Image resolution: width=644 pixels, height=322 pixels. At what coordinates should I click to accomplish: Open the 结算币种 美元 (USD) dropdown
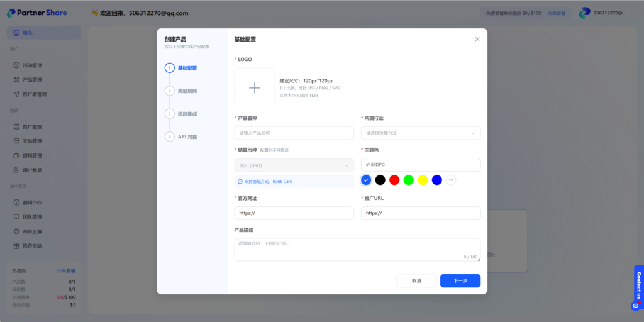coord(294,165)
